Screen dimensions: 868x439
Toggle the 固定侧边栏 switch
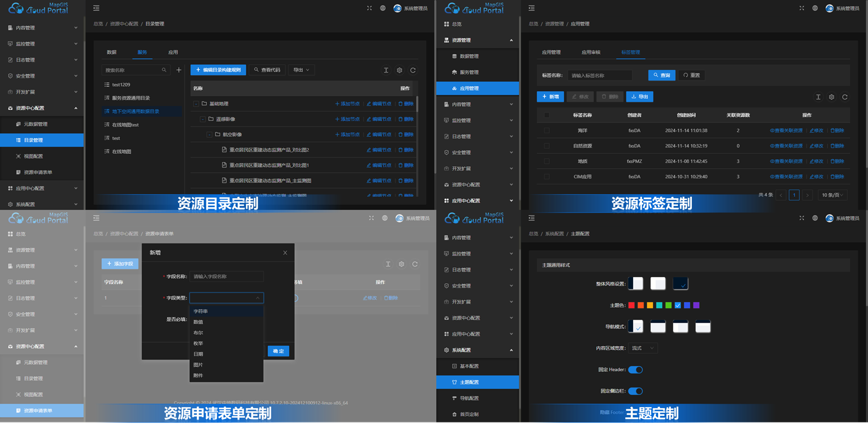635,391
